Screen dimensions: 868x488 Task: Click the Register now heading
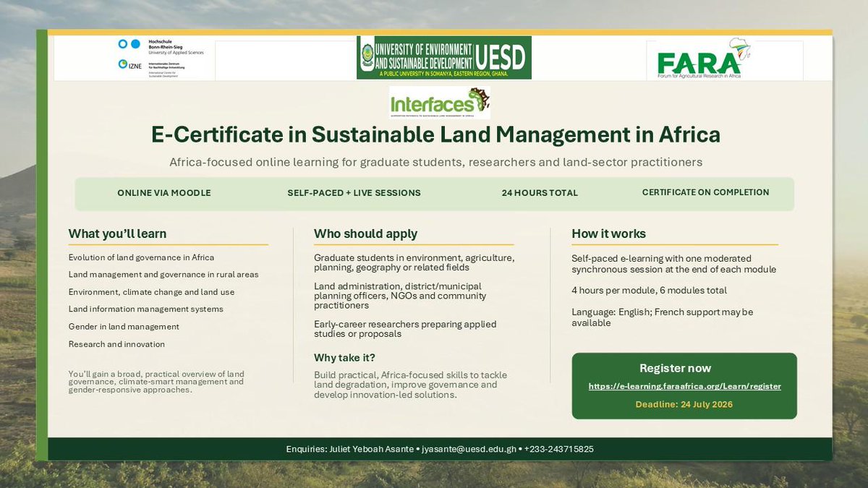[x=675, y=368]
